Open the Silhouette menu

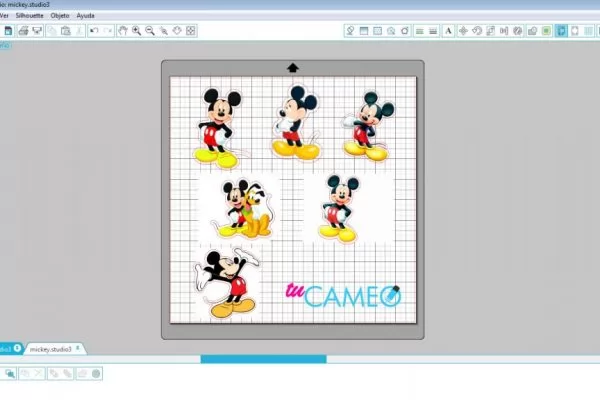coord(29,16)
